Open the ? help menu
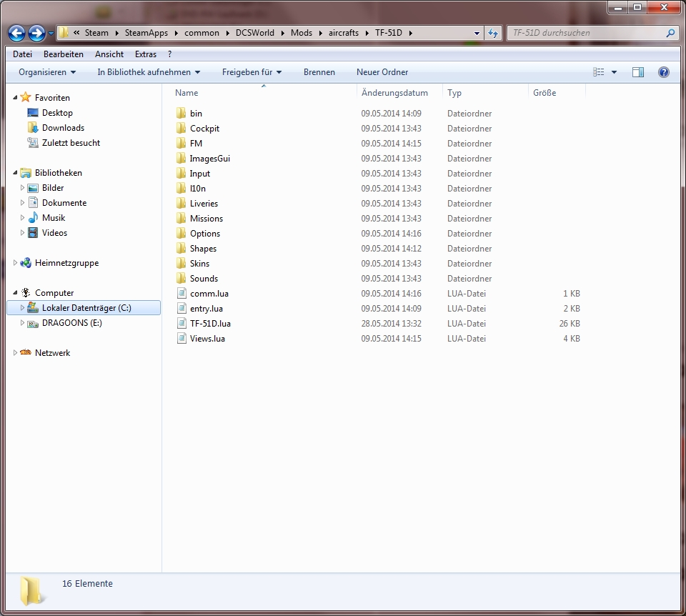Image resolution: width=686 pixels, height=616 pixels. 170,54
